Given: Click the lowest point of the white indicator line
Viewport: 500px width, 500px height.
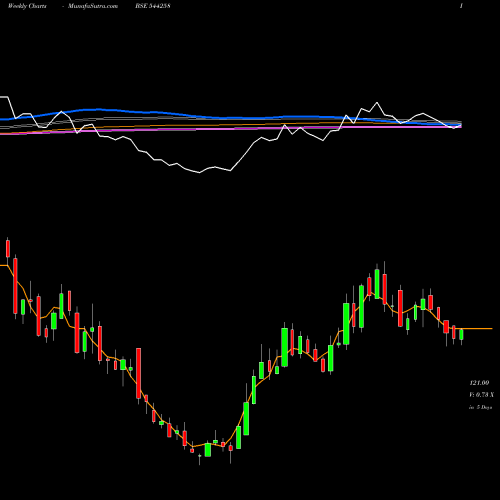Looking at the screenshot, I should pos(200,173).
